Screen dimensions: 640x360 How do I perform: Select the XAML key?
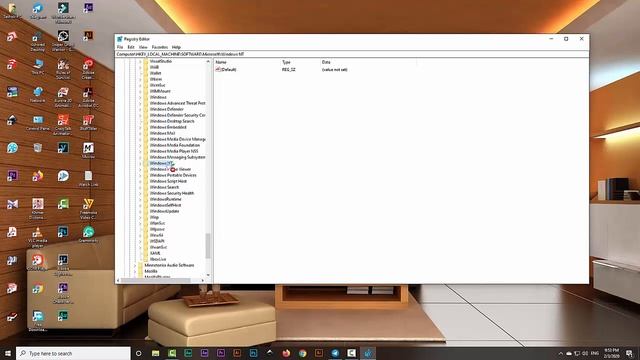[155, 253]
